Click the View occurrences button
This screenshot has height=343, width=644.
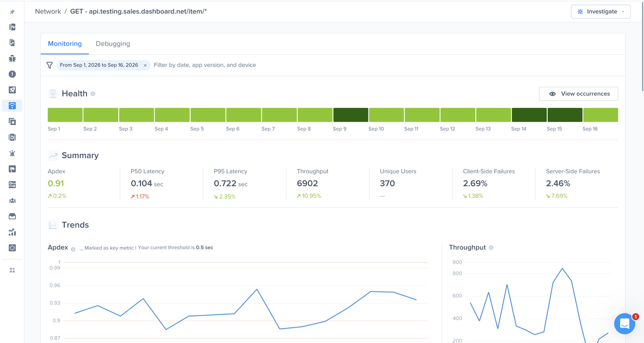click(578, 93)
